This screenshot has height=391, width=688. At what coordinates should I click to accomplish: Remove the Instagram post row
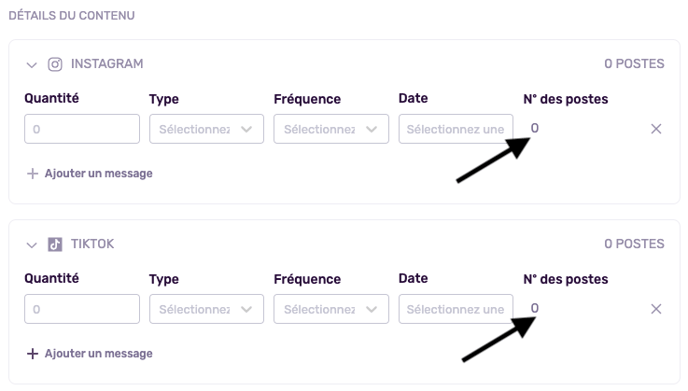(x=656, y=129)
